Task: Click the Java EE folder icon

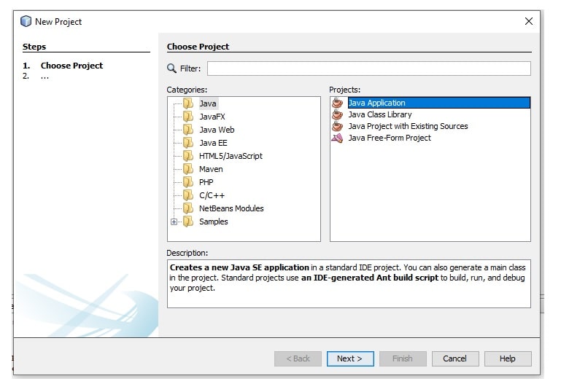Action: (188, 143)
